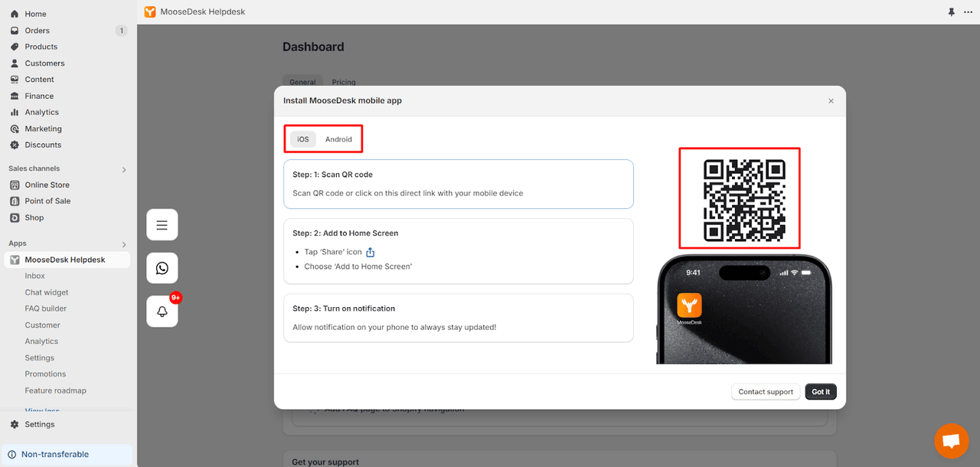
Task: Close the Install MooseDesk mobile app dialog
Action: click(x=831, y=101)
